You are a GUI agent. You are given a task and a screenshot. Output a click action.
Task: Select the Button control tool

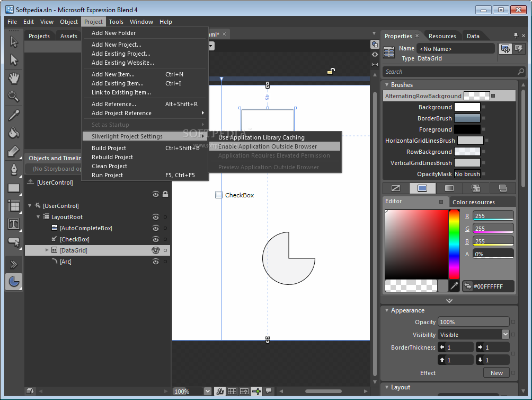pyautogui.click(x=14, y=242)
